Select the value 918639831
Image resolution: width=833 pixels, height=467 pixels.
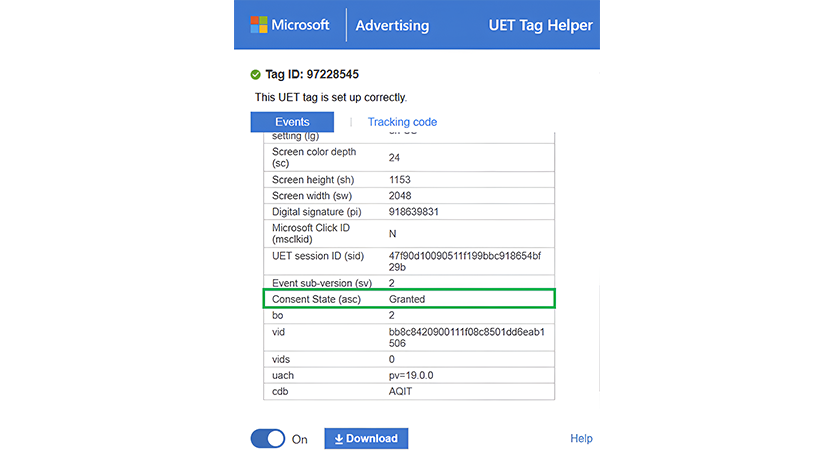point(414,211)
